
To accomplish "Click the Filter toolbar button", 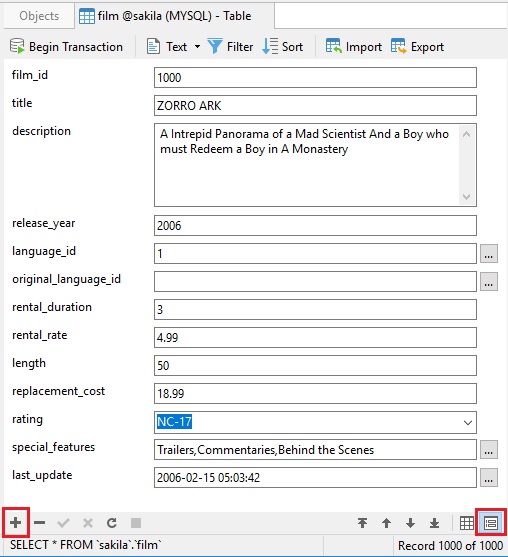I will click(x=230, y=47).
